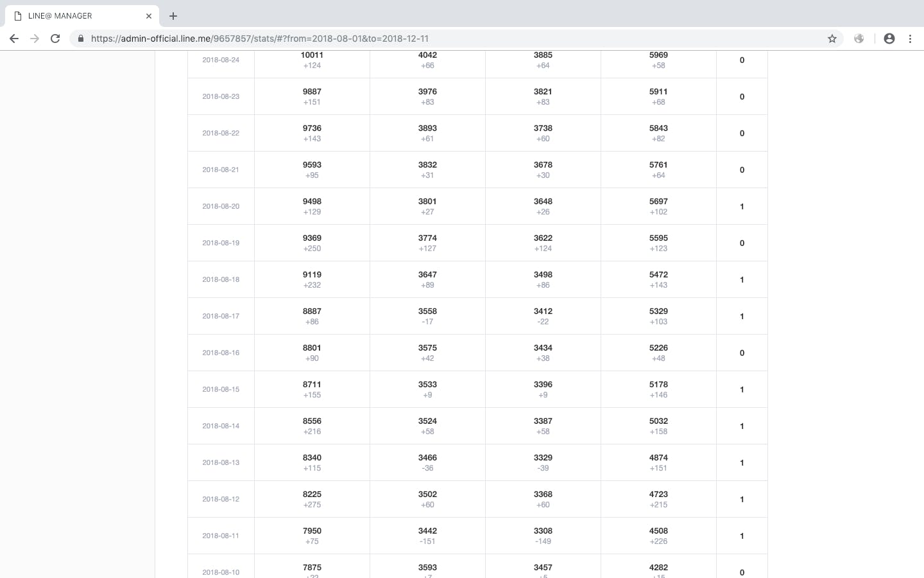Go back to the previous page
This screenshot has height=578, width=924.
(x=14, y=39)
